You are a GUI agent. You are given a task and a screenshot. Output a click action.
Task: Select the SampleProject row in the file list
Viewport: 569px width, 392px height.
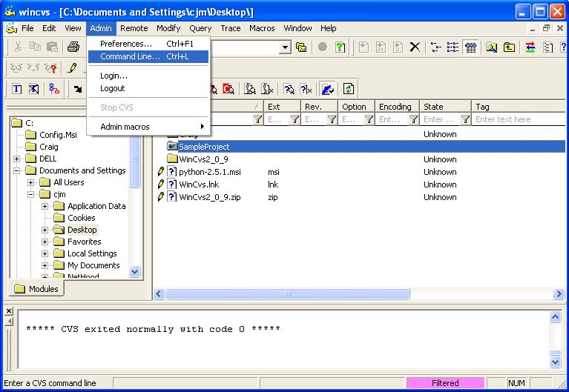point(366,147)
